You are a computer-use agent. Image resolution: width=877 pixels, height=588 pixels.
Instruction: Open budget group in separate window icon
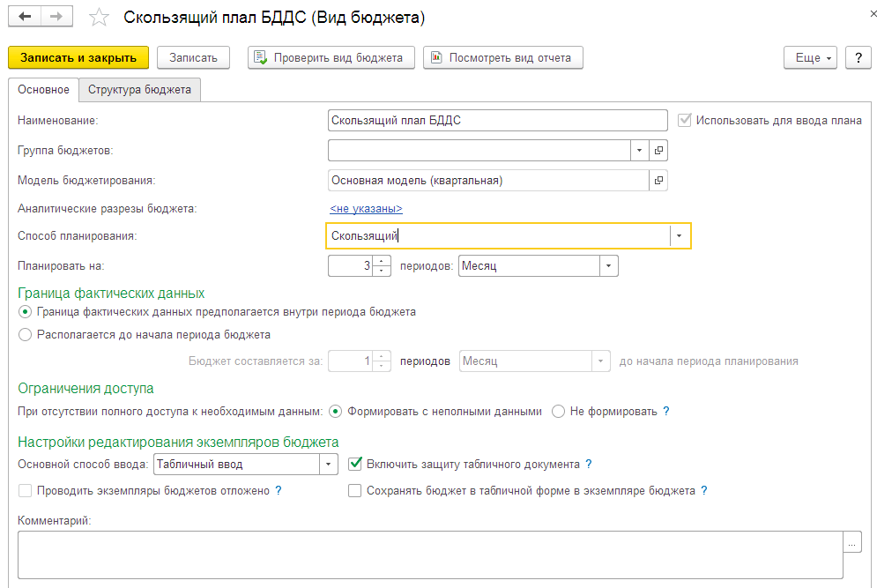658,151
